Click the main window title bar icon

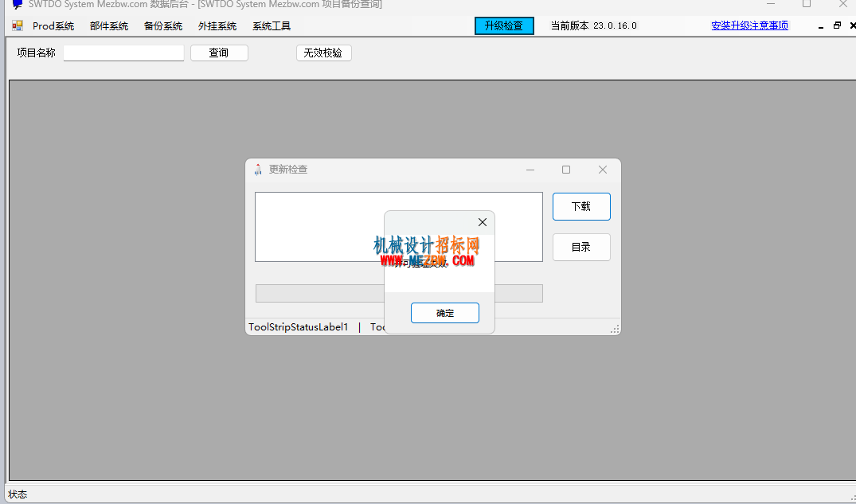(17, 4)
